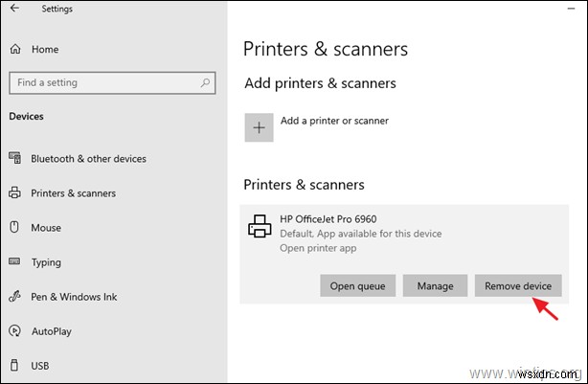
Task: Click the Pen & Windows Ink icon
Action: (13, 297)
